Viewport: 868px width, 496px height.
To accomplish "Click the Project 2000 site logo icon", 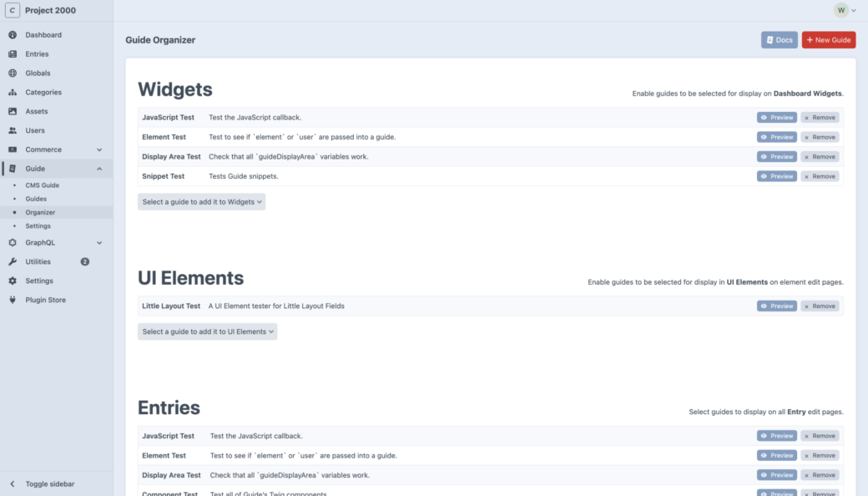I will [x=13, y=11].
